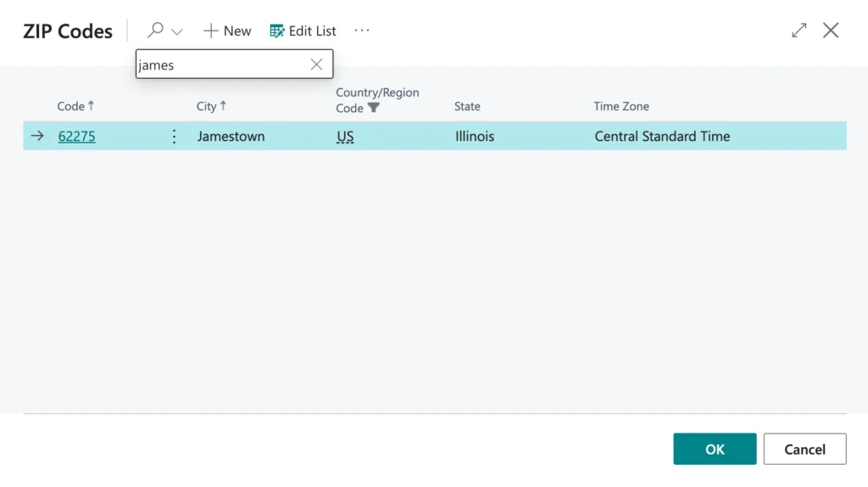Show row actions for 62275

pyautogui.click(x=175, y=136)
